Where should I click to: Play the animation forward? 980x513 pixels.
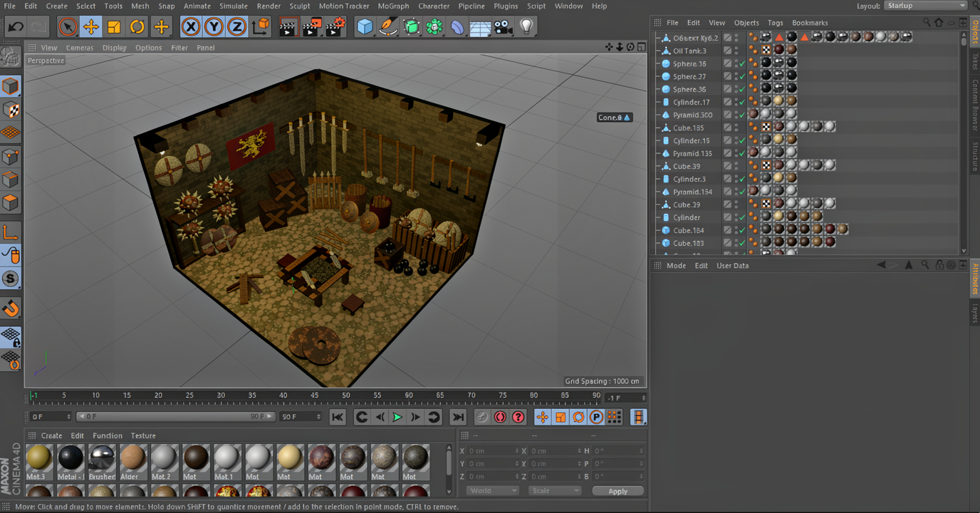coord(397,417)
